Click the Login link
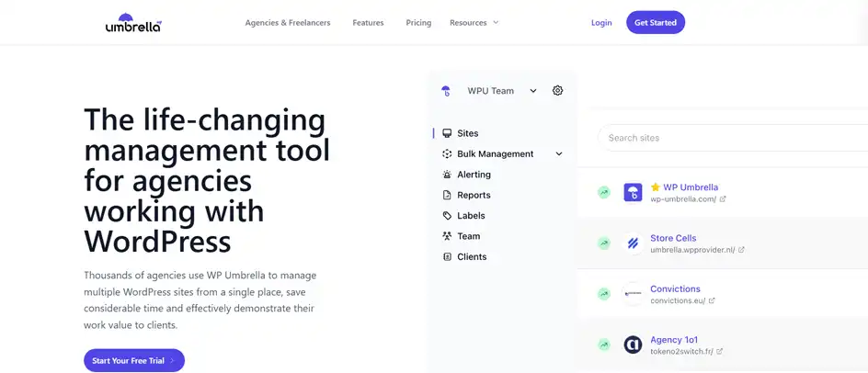Image resolution: width=868 pixels, height=373 pixels. click(601, 23)
